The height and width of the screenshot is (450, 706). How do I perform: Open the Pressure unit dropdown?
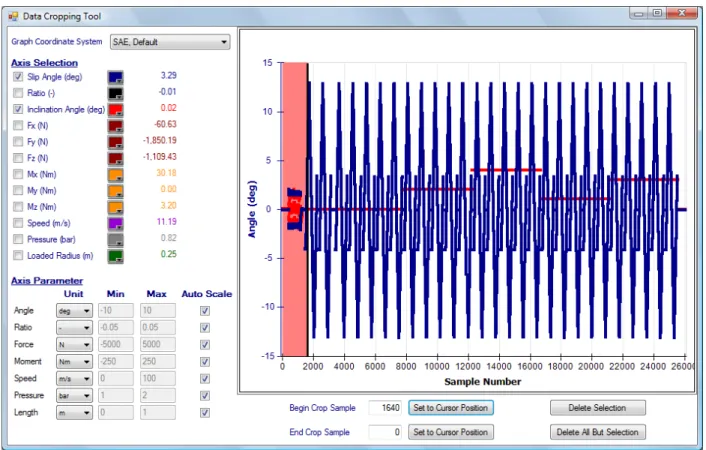coord(74,395)
